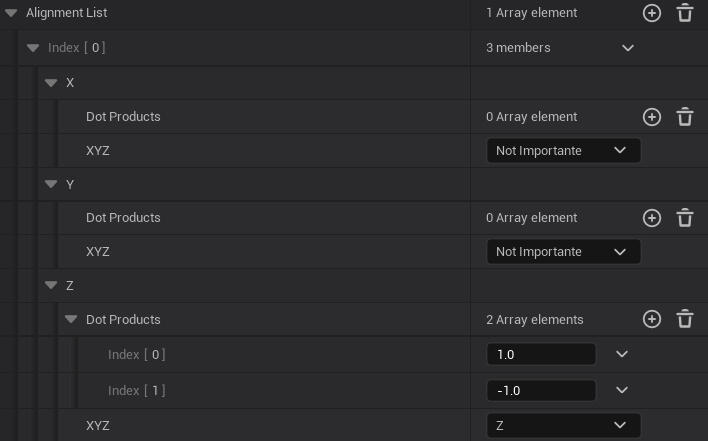Collapse the Index [ 0 ] entry
This screenshot has width=708, height=441.
pos(32,48)
